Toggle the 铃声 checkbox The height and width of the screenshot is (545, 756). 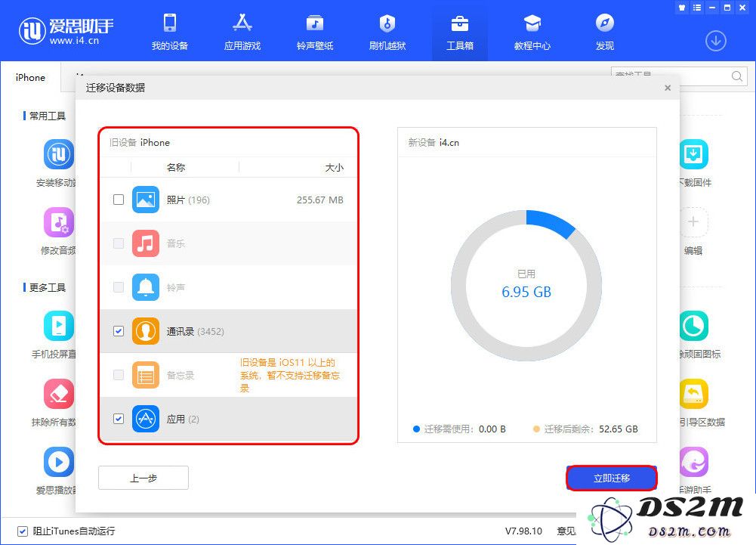coord(118,287)
